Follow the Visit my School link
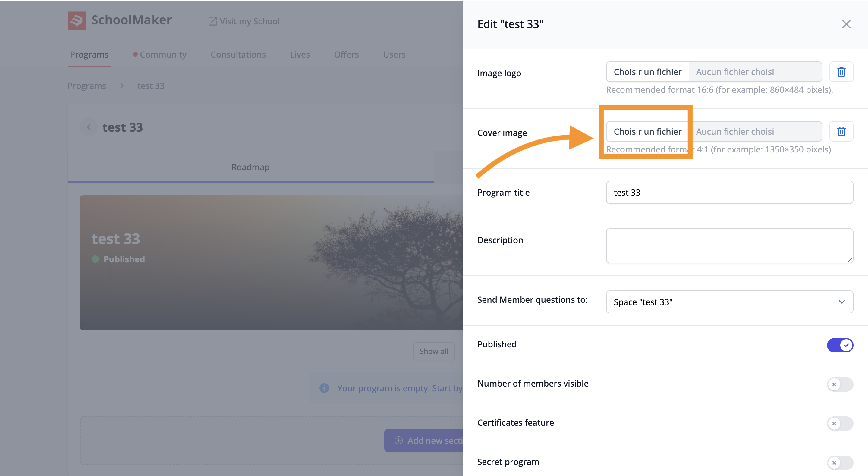This screenshot has width=868, height=476. click(x=244, y=21)
